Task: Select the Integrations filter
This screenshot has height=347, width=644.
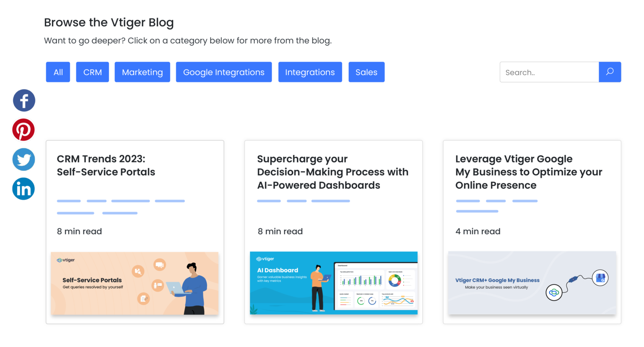Action: [310, 72]
